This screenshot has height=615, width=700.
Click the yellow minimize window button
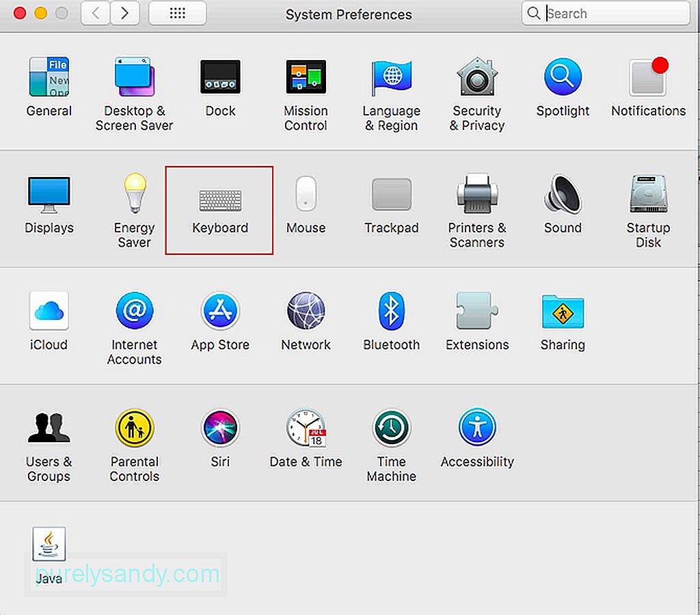(40, 14)
